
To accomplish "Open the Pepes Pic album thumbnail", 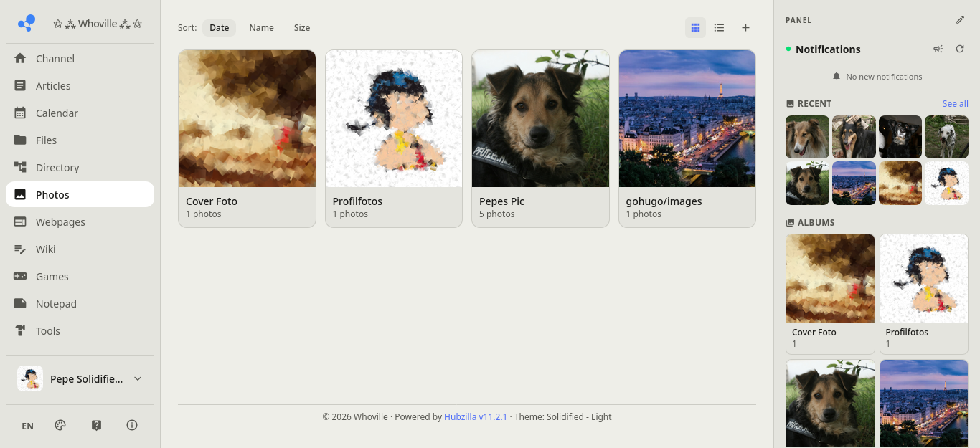I will (x=540, y=118).
